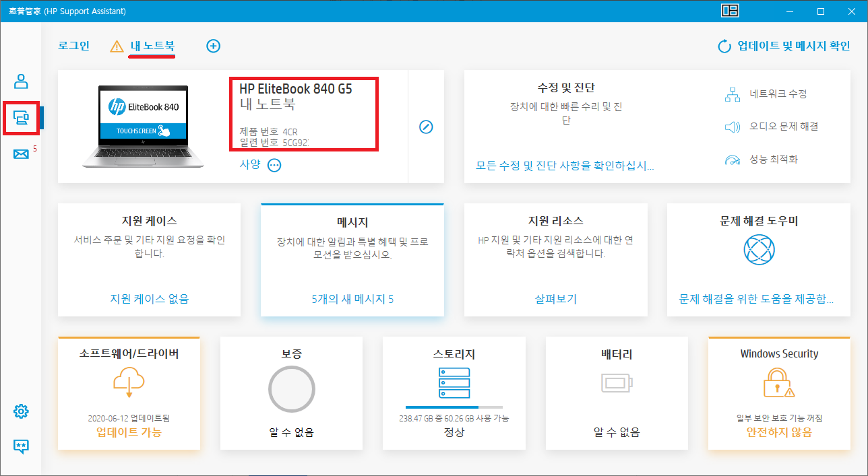Screen dimensions: 868x476
Task: Click the 소프트웨어/드라이버 tile title
Action: coord(129,353)
